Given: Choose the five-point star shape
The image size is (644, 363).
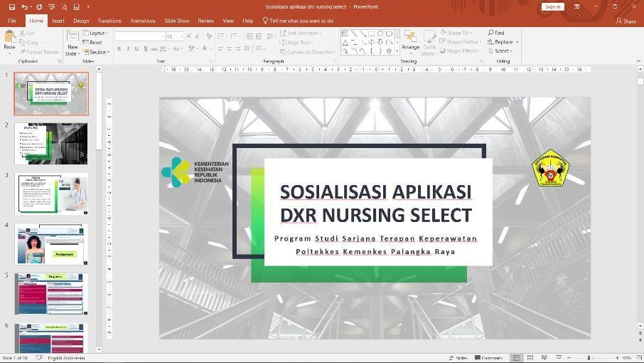Looking at the screenshot, I should click(389, 51).
